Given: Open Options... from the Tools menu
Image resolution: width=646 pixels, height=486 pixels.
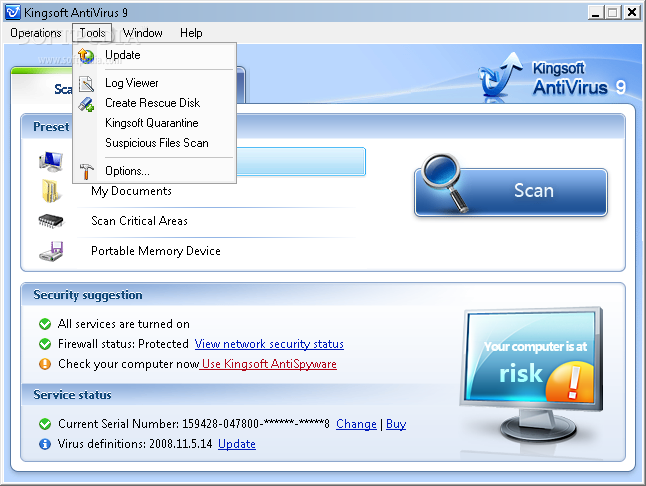Looking at the screenshot, I should click(x=154, y=171).
